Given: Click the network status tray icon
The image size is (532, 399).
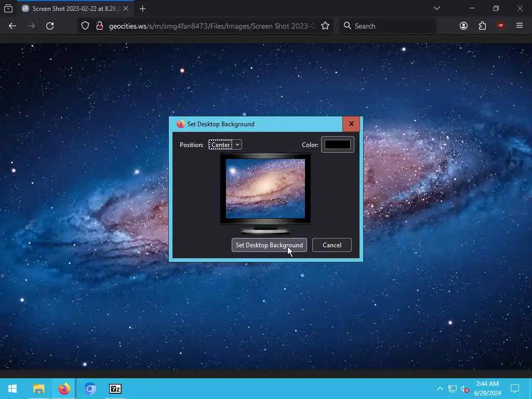Looking at the screenshot, I should (453, 389).
